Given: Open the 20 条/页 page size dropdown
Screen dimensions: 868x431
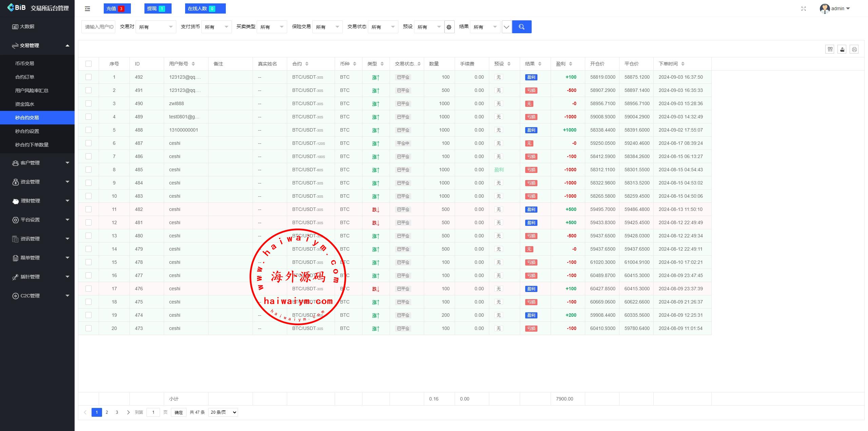Looking at the screenshot, I should (x=223, y=412).
